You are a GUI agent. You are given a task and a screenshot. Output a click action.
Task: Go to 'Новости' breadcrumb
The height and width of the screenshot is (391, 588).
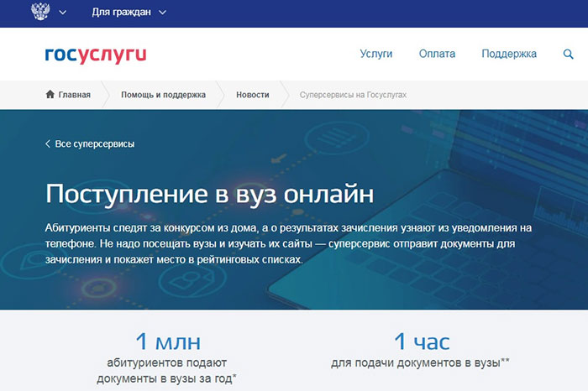[x=252, y=95]
